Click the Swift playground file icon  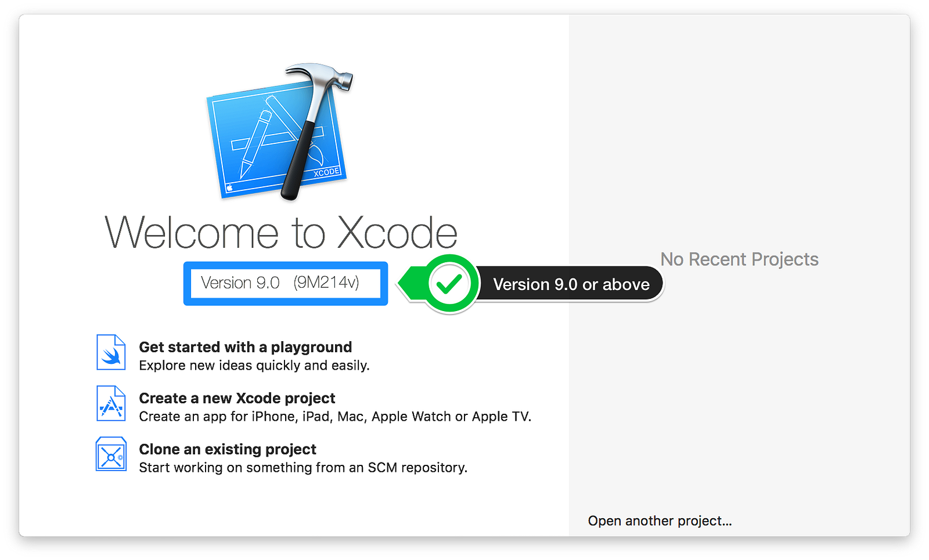coord(111,352)
